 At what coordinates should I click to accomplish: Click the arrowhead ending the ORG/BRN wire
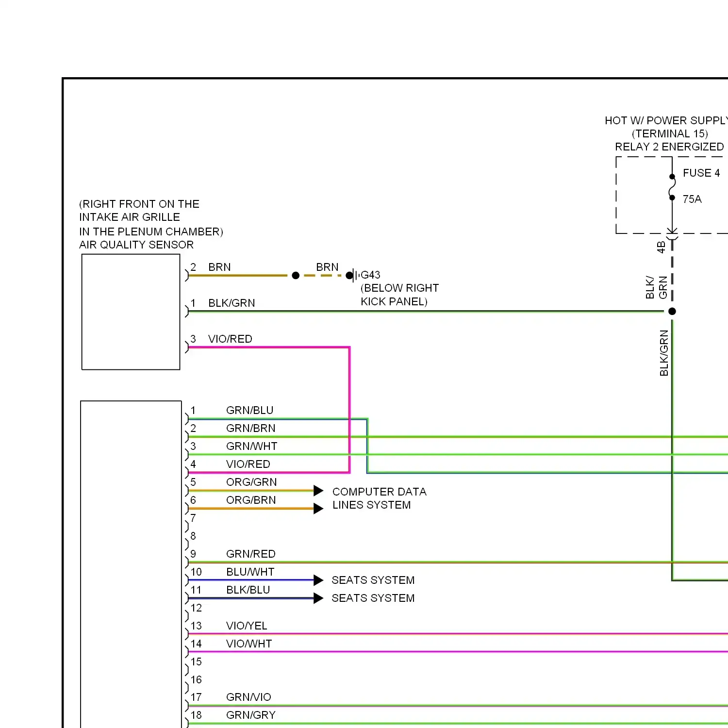[x=318, y=509]
